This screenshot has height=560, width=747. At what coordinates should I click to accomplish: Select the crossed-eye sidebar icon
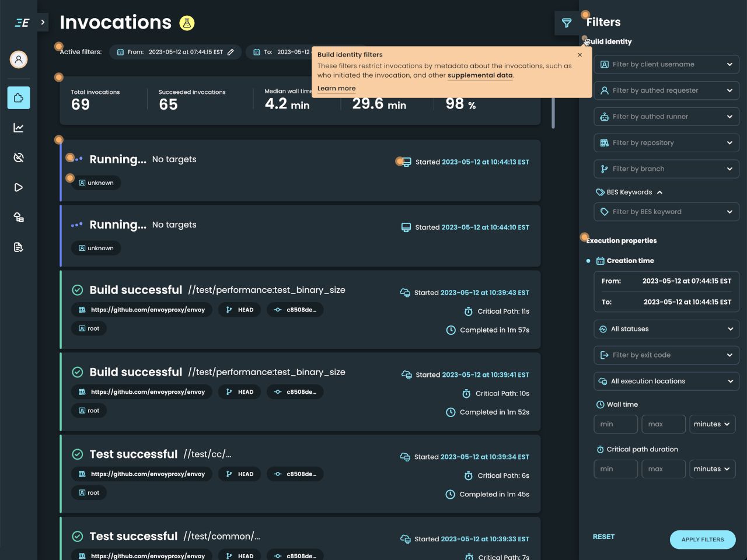coord(18,157)
